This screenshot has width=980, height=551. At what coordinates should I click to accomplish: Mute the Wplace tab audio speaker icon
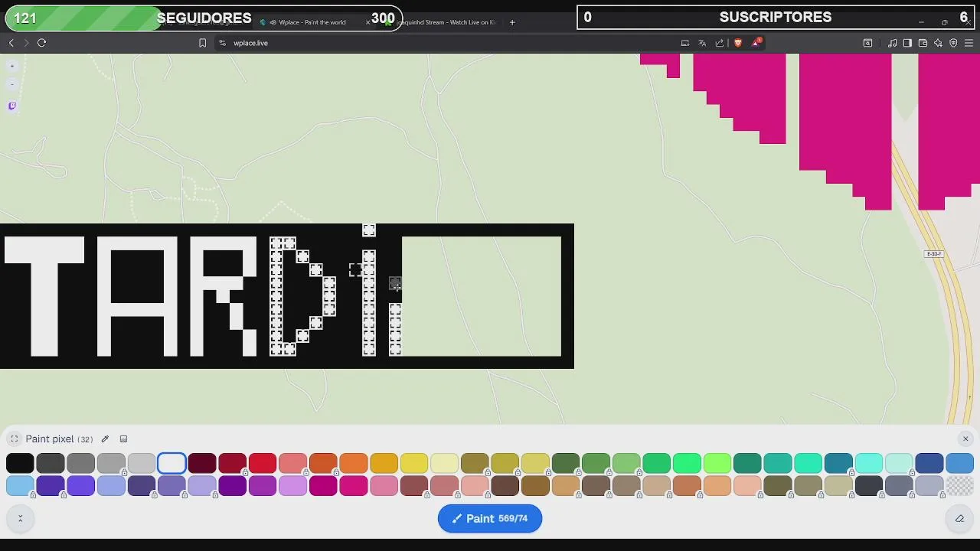[x=273, y=22]
